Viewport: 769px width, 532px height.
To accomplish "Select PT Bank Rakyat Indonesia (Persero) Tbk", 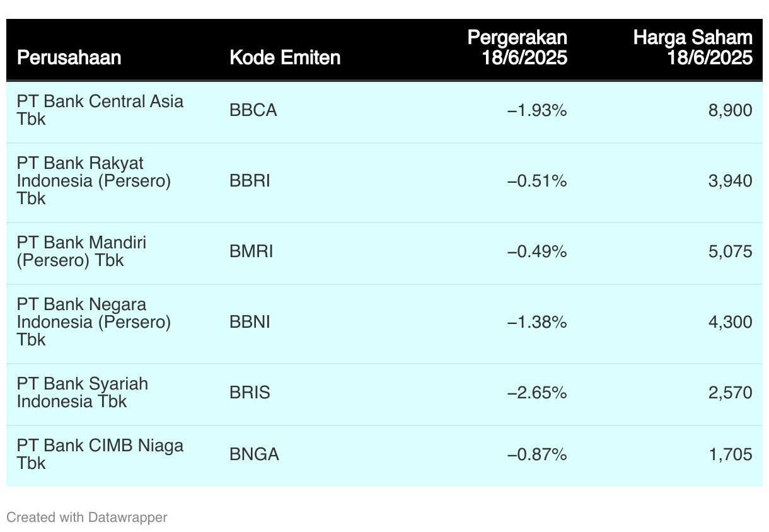I will click(94, 181).
